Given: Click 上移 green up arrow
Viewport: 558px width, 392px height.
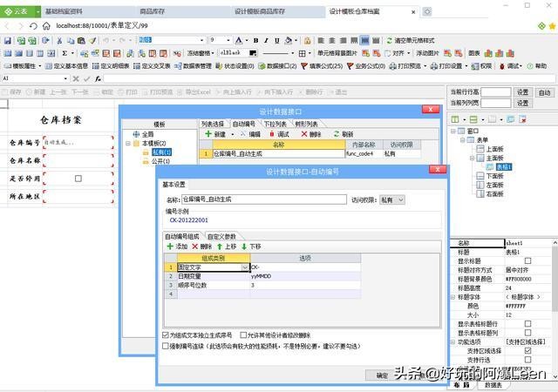Looking at the screenshot, I should tap(227, 247).
